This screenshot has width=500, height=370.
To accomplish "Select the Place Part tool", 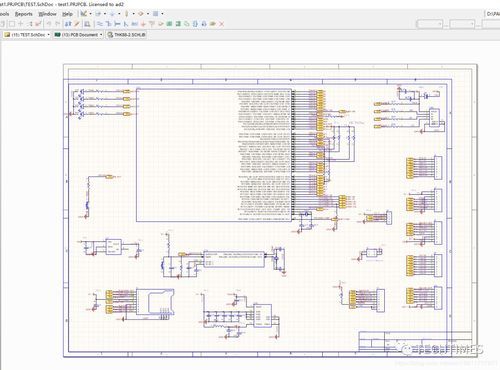I will [x=161, y=24].
